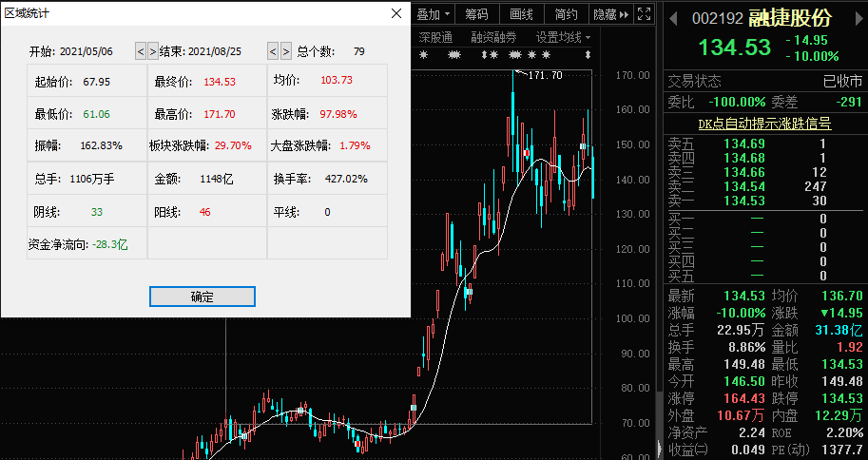Image resolution: width=868 pixels, height=460 pixels.
Task: Click PE(动) value 1377.7
Action: point(840,449)
